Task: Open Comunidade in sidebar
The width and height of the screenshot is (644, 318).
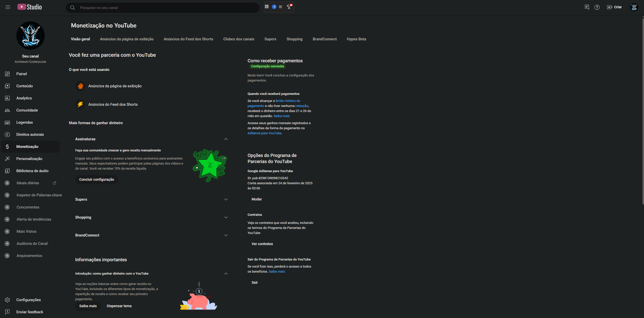Action: [31, 110]
